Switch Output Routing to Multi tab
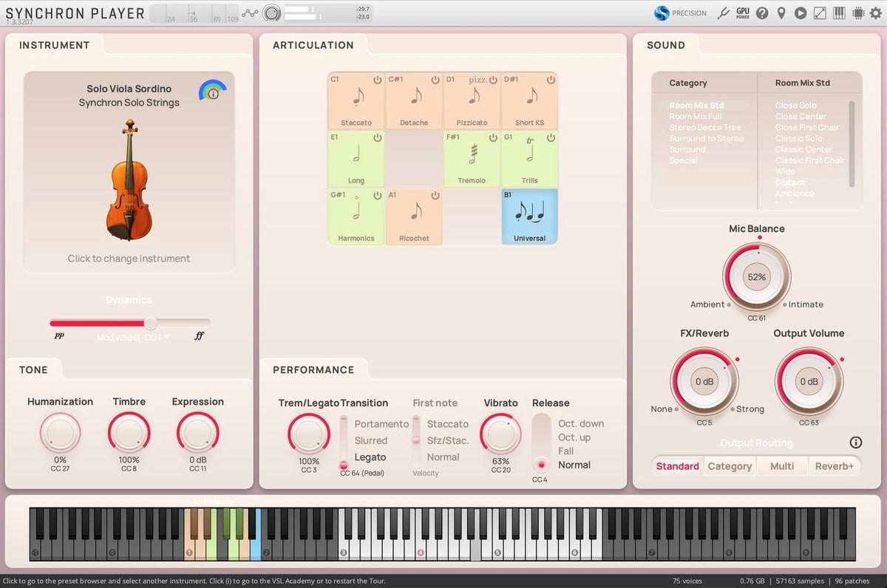Viewport: 887px width, 588px height. [782, 466]
